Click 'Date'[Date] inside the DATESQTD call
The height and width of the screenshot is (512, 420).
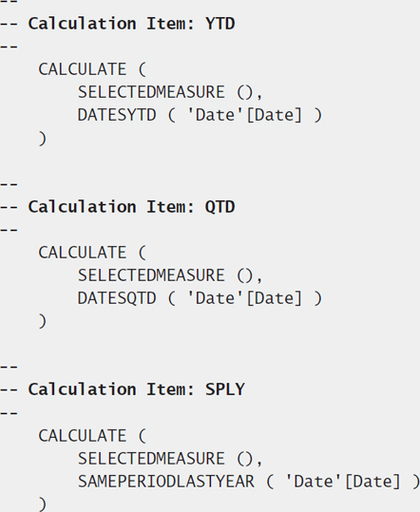(244, 298)
